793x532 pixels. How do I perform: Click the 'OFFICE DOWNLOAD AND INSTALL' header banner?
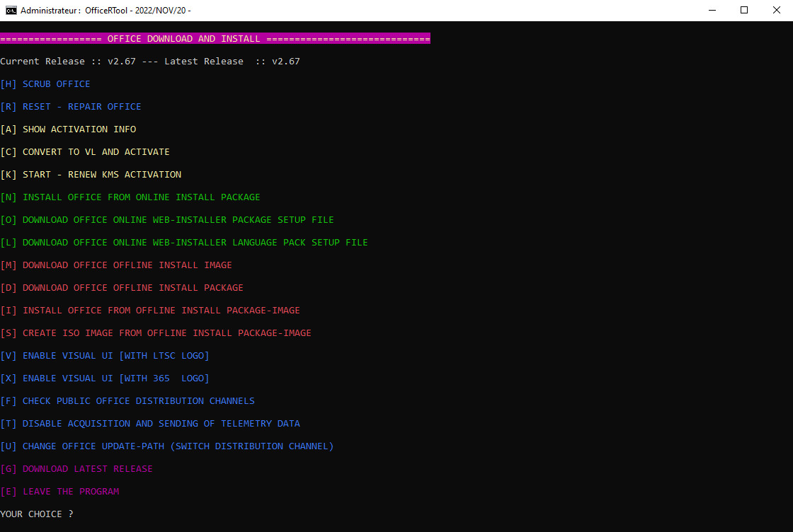tap(215, 38)
